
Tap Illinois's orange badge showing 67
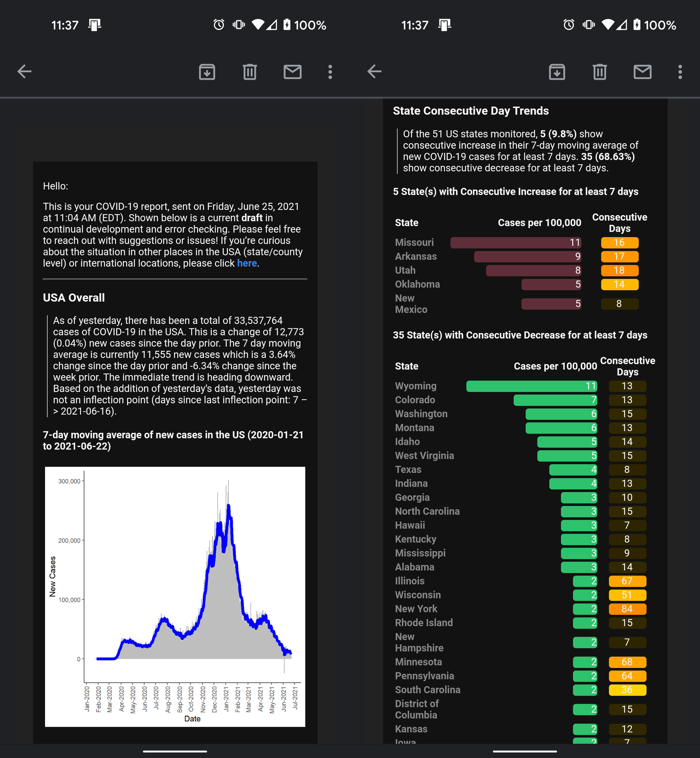click(628, 581)
